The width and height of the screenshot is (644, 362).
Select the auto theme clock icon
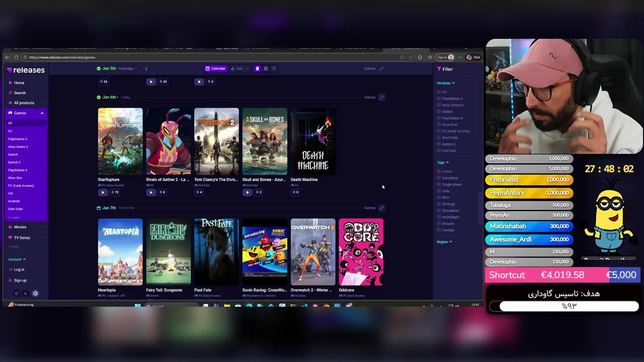pyautogui.click(x=35, y=294)
